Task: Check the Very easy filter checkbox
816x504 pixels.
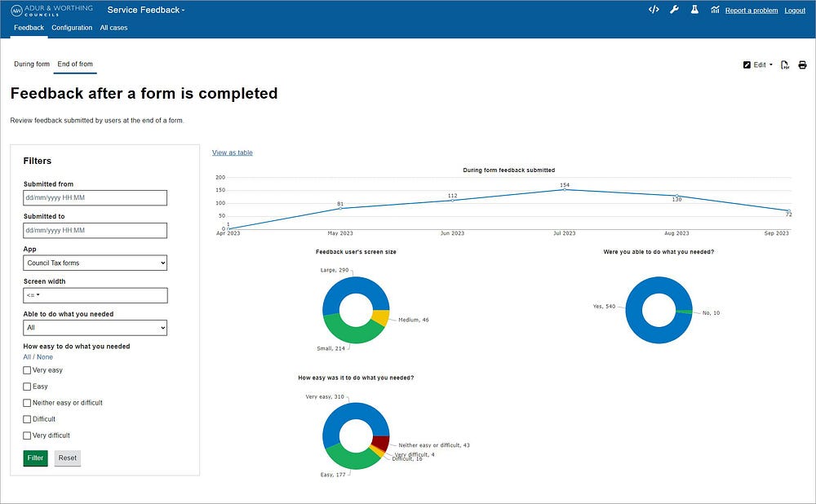Action: tap(25, 370)
